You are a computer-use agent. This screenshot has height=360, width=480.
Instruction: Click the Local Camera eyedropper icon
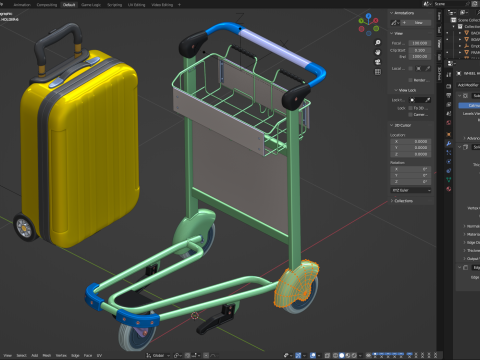click(x=427, y=68)
